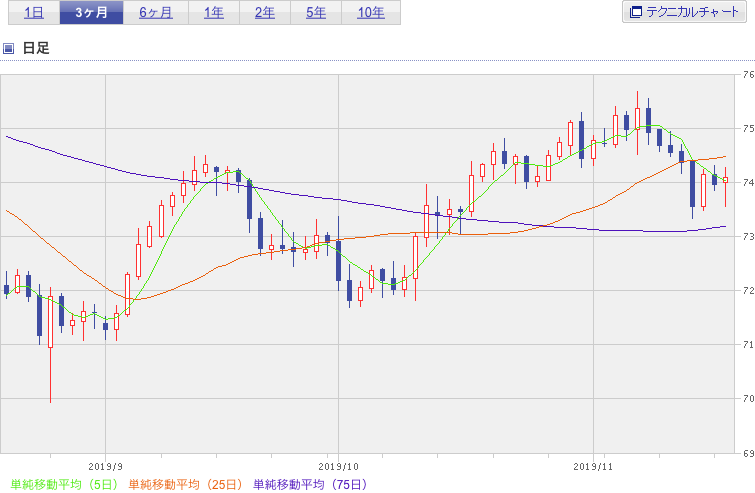Switch to the 2年 period tab
This screenshot has width=755, height=493.
(265, 13)
